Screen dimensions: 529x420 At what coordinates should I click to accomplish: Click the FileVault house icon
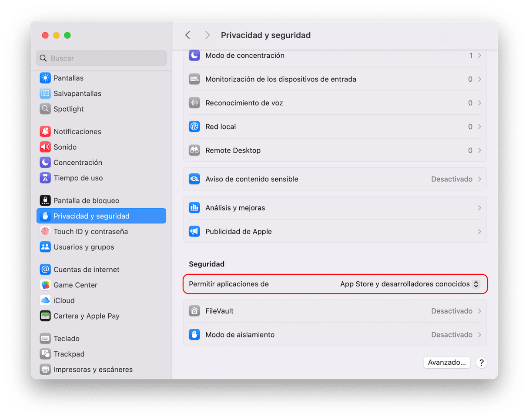point(194,311)
